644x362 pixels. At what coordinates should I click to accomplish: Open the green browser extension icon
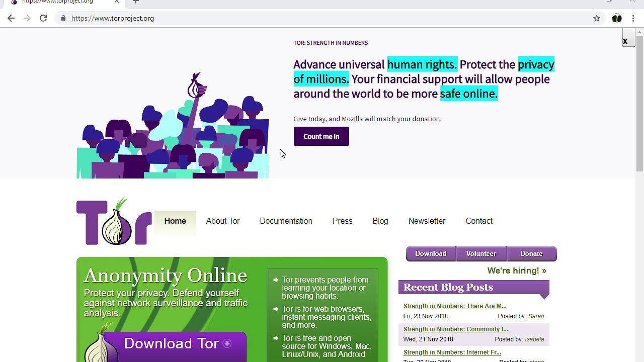(x=617, y=18)
